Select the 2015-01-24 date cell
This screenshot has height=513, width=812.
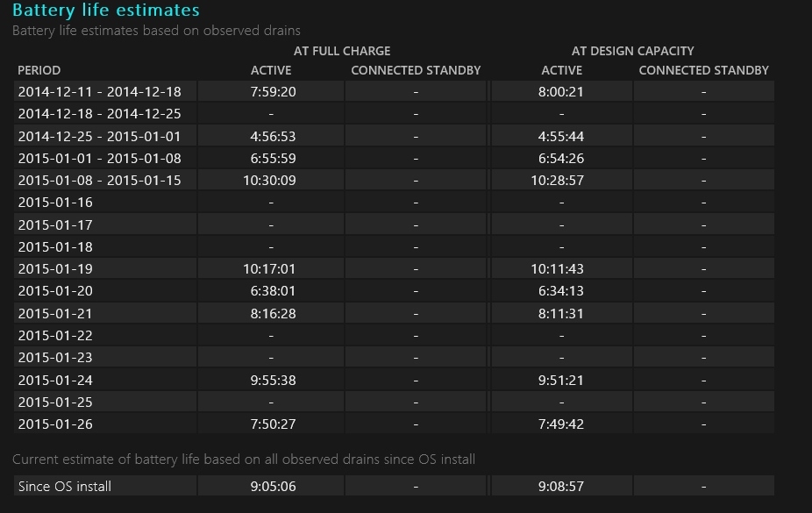[55, 380]
